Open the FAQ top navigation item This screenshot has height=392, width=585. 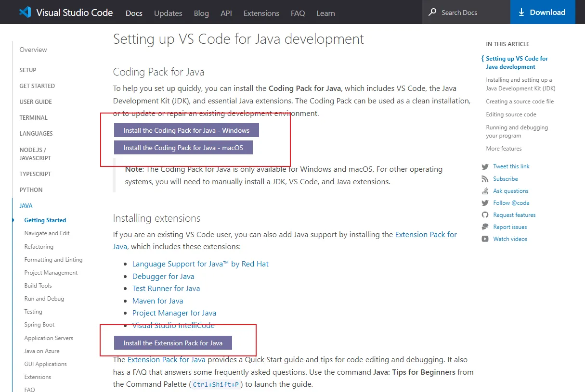click(x=298, y=13)
